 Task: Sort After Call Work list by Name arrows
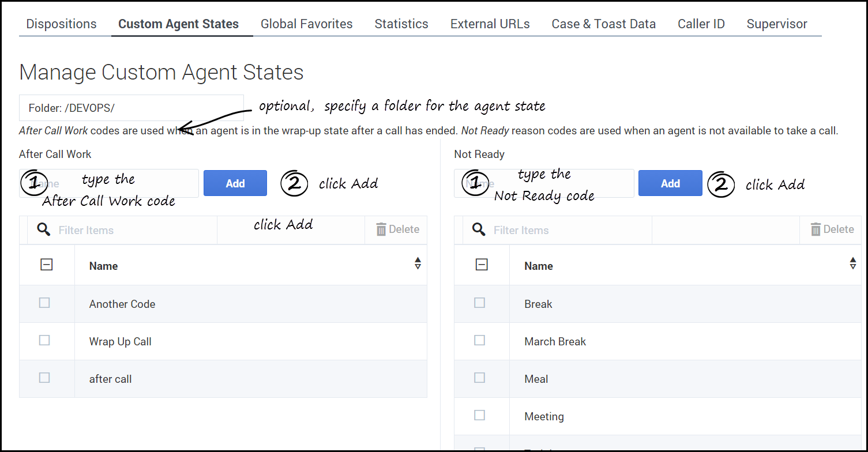(x=418, y=263)
